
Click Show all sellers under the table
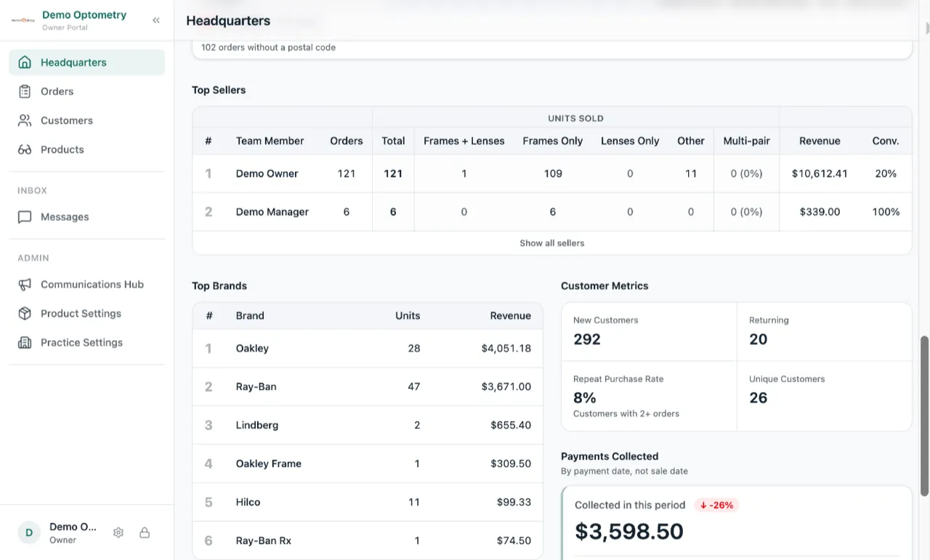point(552,243)
